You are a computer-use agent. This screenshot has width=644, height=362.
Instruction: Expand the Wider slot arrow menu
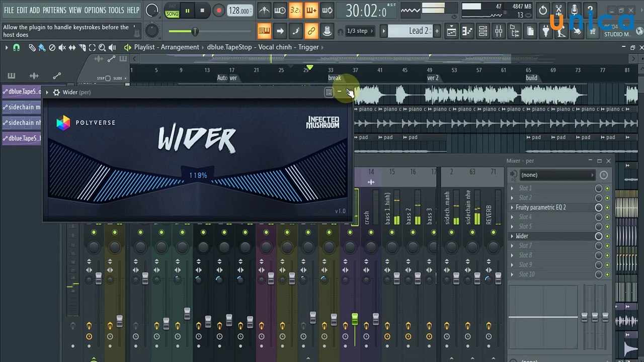[x=513, y=236]
